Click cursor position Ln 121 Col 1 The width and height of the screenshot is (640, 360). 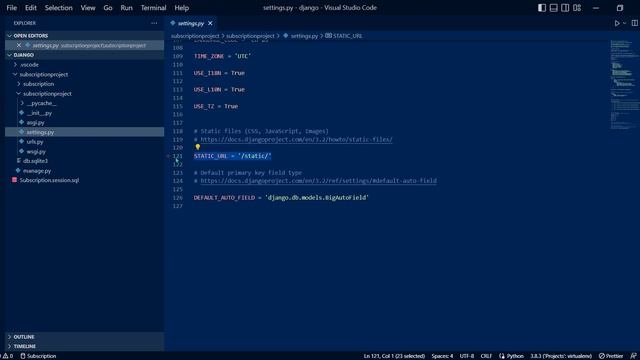394,356
